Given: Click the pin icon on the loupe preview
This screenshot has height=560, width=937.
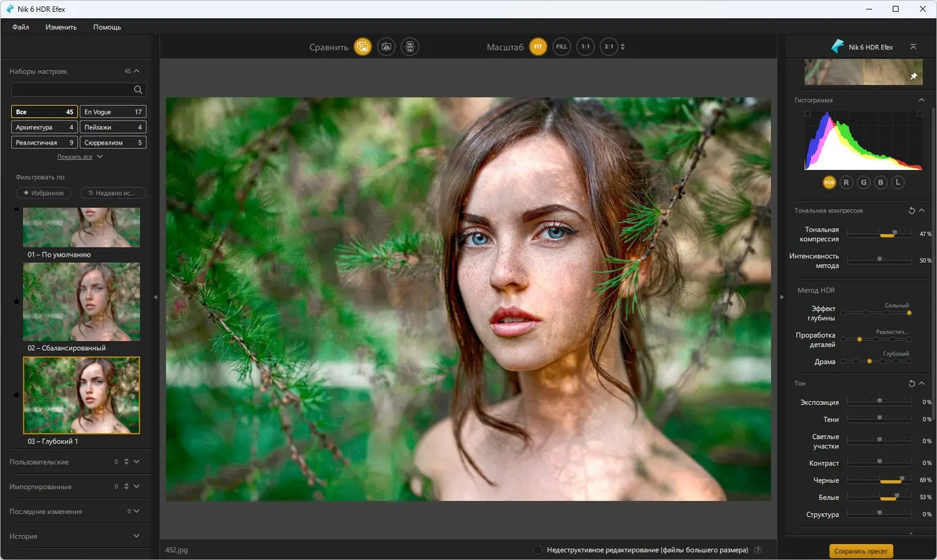Looking at the screenshot, I should (913, 76).
